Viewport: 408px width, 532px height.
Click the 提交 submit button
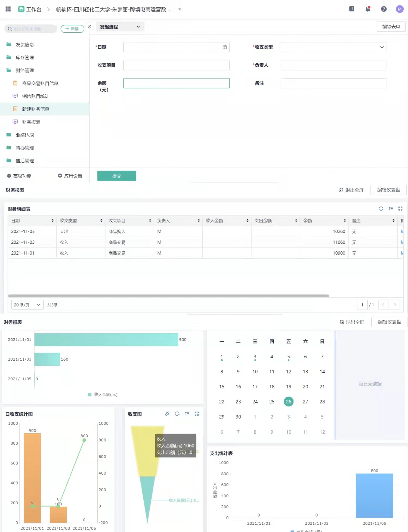click(117, 176)
